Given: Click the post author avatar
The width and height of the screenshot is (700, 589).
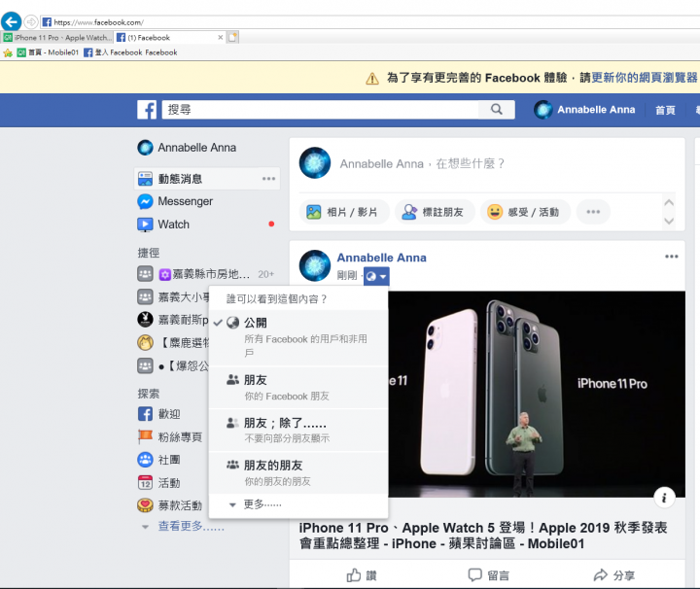Looking at the screenshot, I should point(315,266).
